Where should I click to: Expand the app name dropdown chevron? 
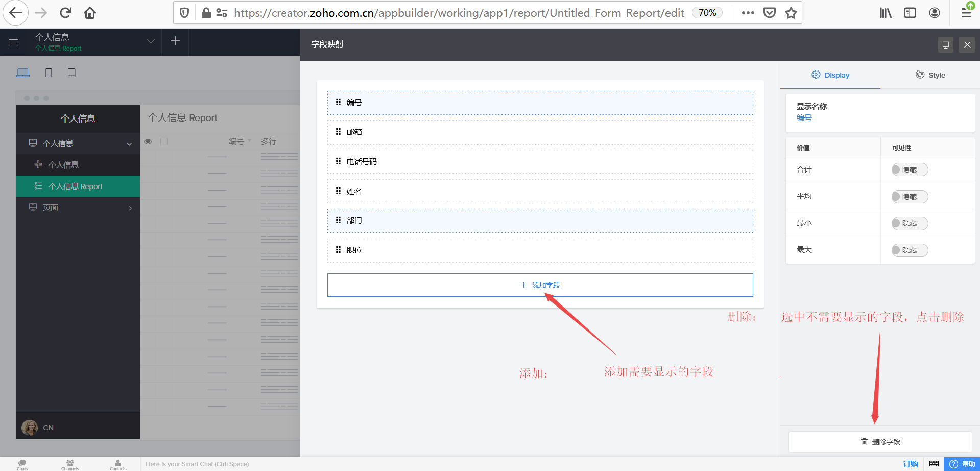[151, 41]
